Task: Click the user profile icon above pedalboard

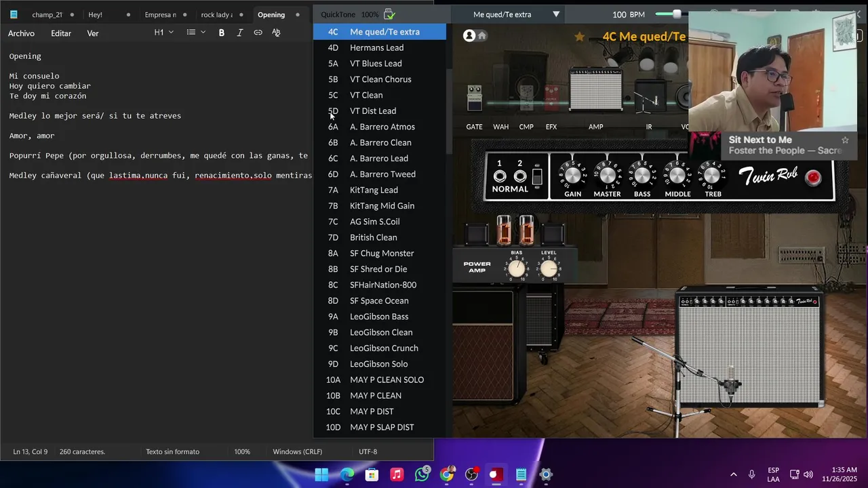Action: point(469,36)
